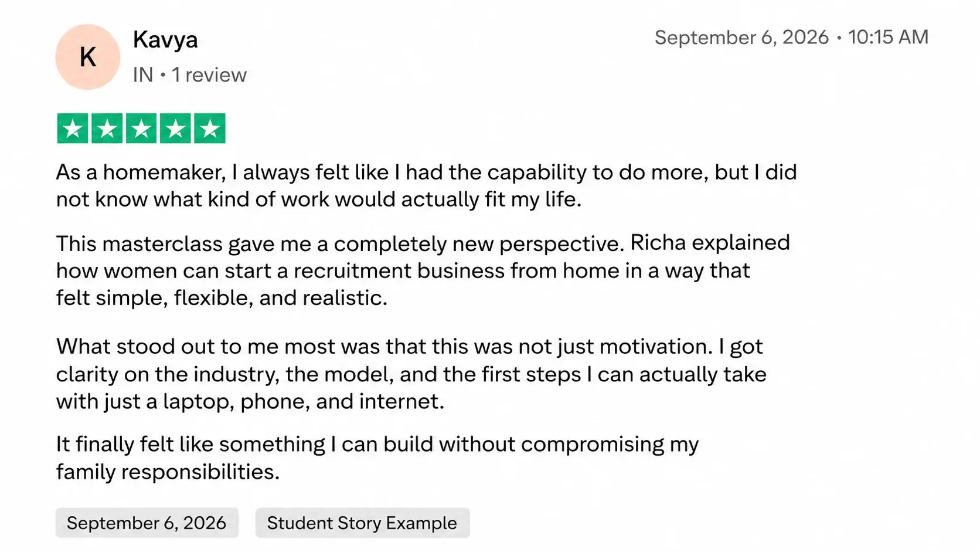This screenshot has height=552, width=980.
Task: Click the IN country label
Action: (x=143, y=75)
